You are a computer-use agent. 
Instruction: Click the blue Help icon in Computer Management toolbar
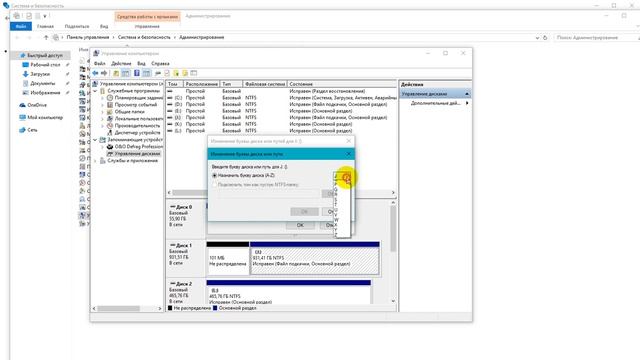[137, 73]
